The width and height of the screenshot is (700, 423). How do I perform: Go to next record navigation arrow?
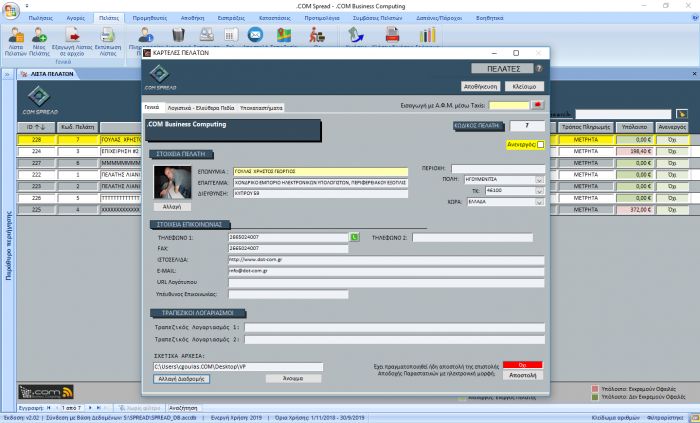90,408
